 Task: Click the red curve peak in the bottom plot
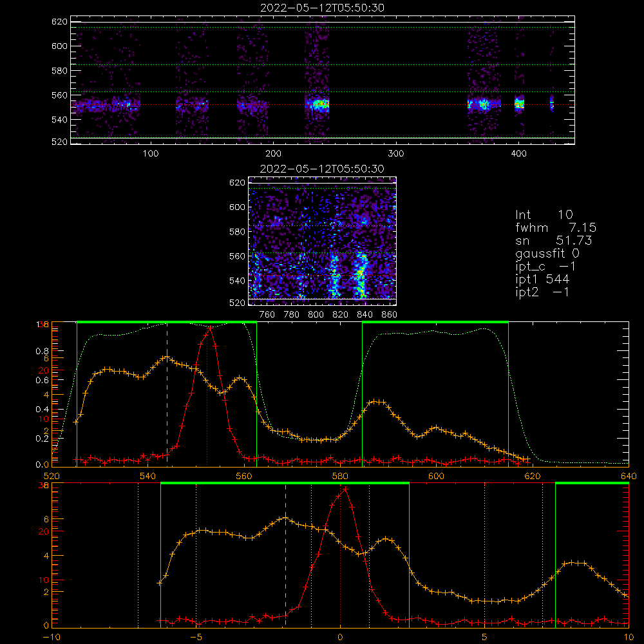(345, 489)
